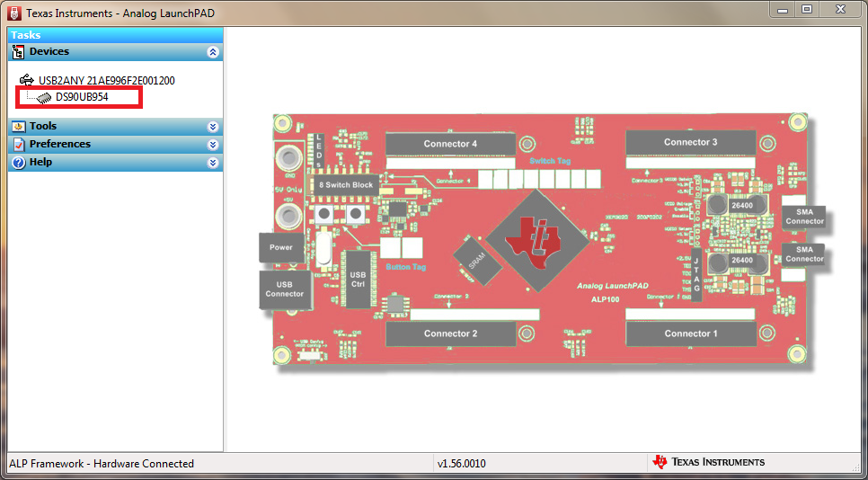Expand the Help section chevron
868x480 pixels.
pyautogui.click(x=213, y=163)
